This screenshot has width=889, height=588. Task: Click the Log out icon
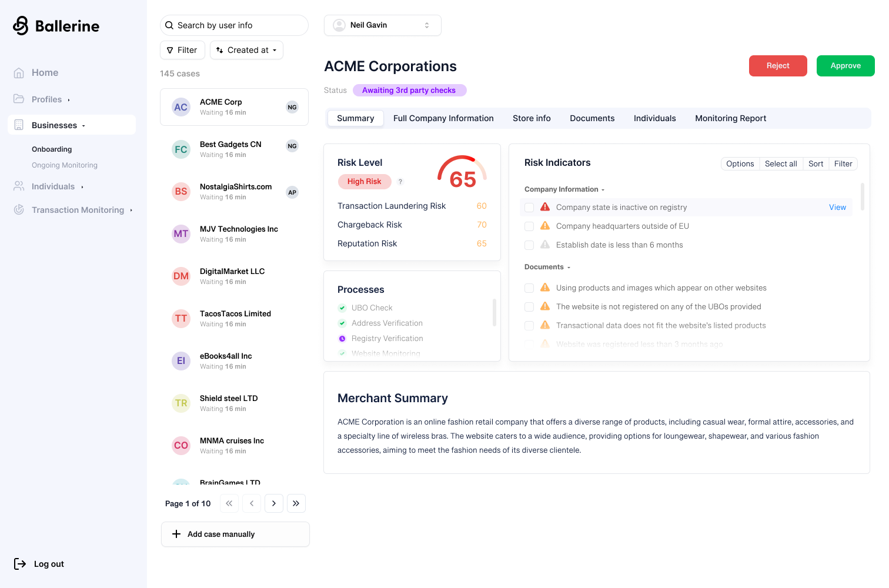(21, 563)
